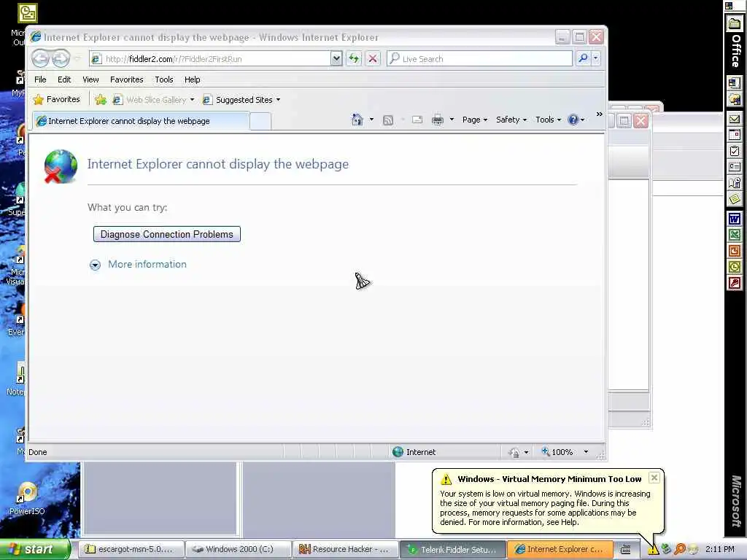
Task: Expand the Print dropdown arrow
Action: coord(452,120)
